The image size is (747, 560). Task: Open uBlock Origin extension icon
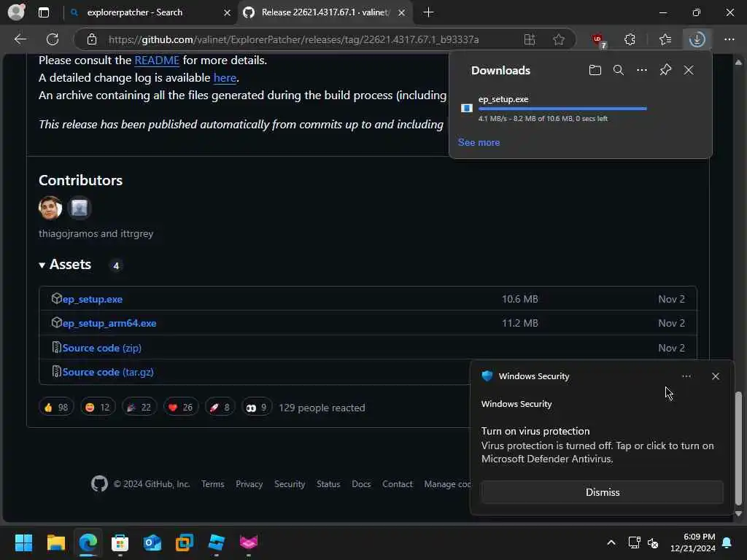598,41
